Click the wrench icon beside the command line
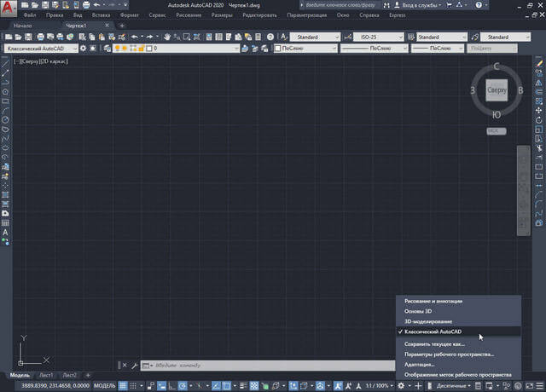The height and width of the screenshot is (392, 546). [x=134, y=366]
